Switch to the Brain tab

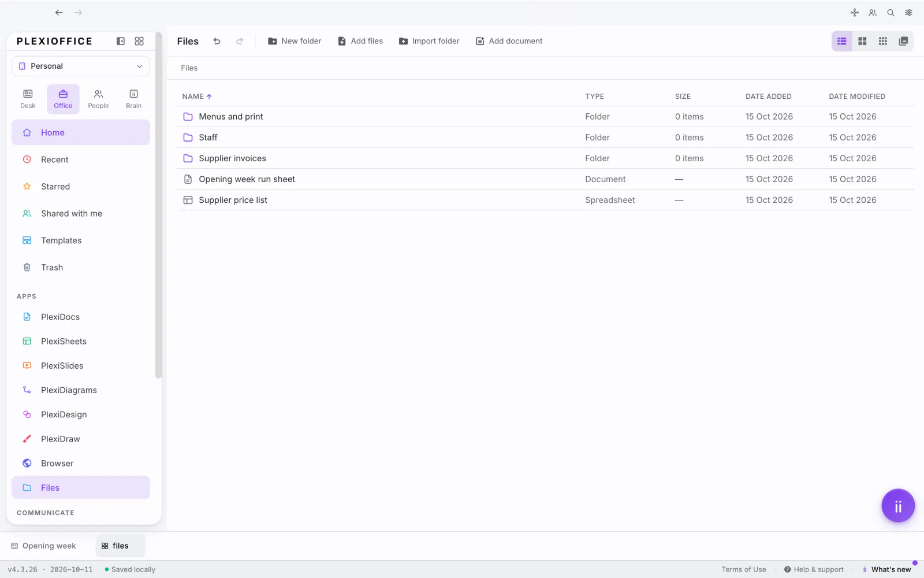133,99
